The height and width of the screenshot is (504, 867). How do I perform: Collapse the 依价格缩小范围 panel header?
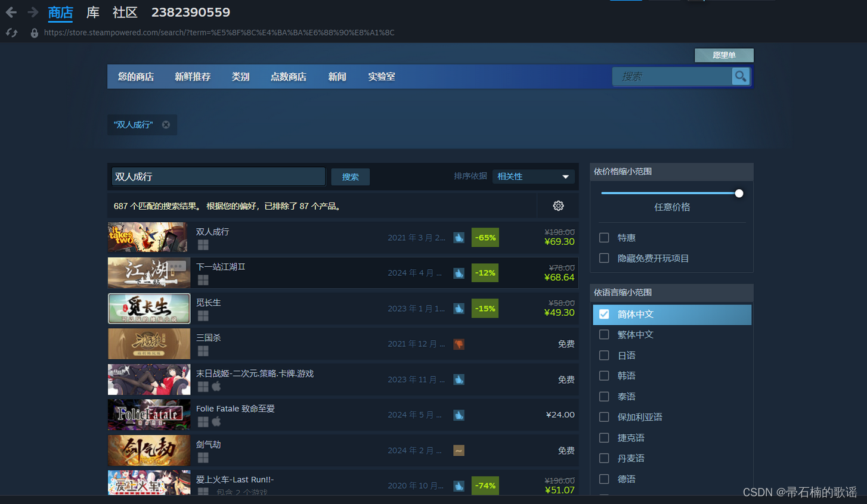pyautogui.click(x=671, y=172)
